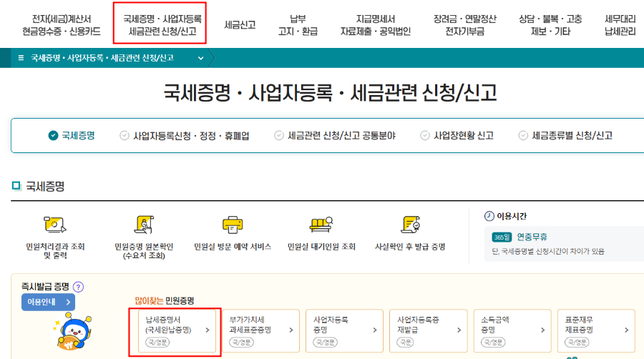Open 사업자등록 증명 card
The height and width of the screenshot is (359, 644).
pyautogui.click(x=345, y=330)
